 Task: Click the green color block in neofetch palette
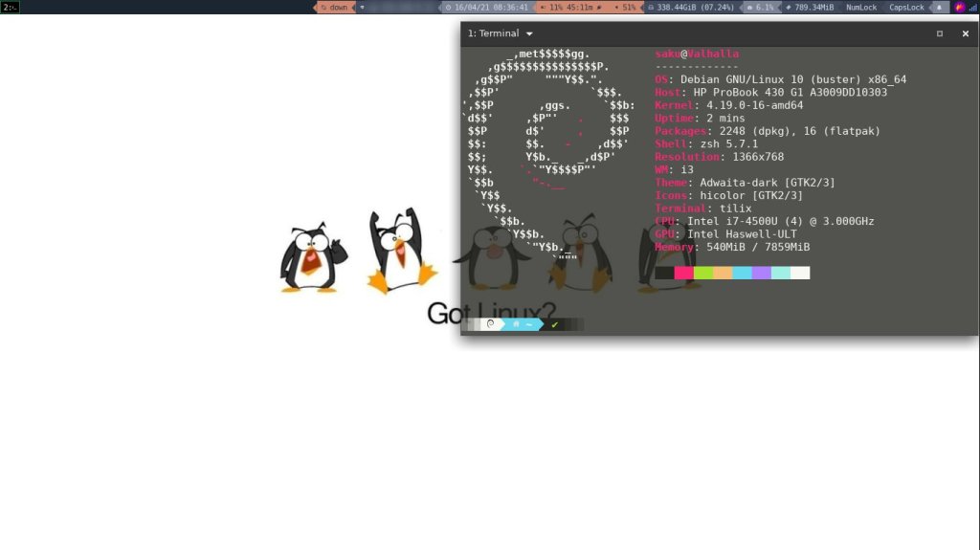click(x=703, y=273)
